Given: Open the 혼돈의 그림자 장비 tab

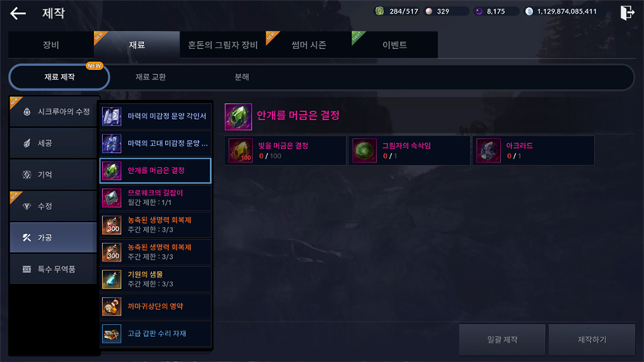Looking at the screenshot, I should [223, 45].
